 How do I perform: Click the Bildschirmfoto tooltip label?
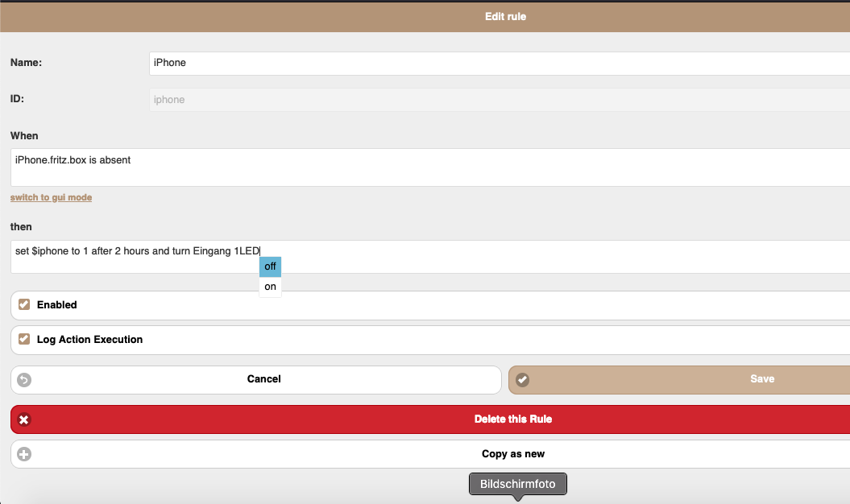(x=518, y=484)
